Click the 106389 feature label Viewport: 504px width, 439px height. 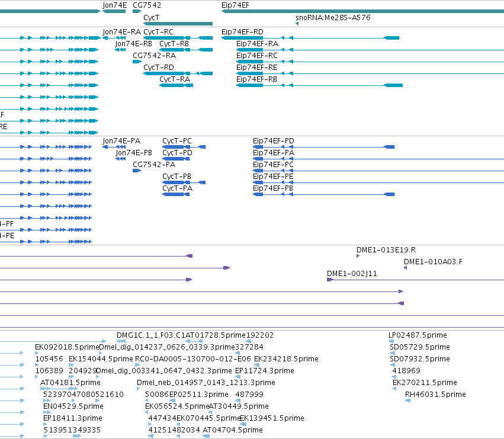pos(49,371)
